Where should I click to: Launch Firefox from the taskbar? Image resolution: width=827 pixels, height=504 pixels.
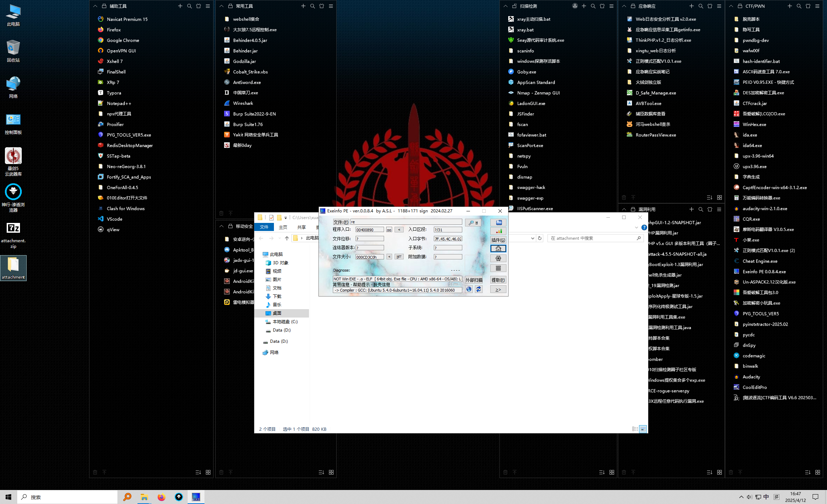(x=161, y=497)
